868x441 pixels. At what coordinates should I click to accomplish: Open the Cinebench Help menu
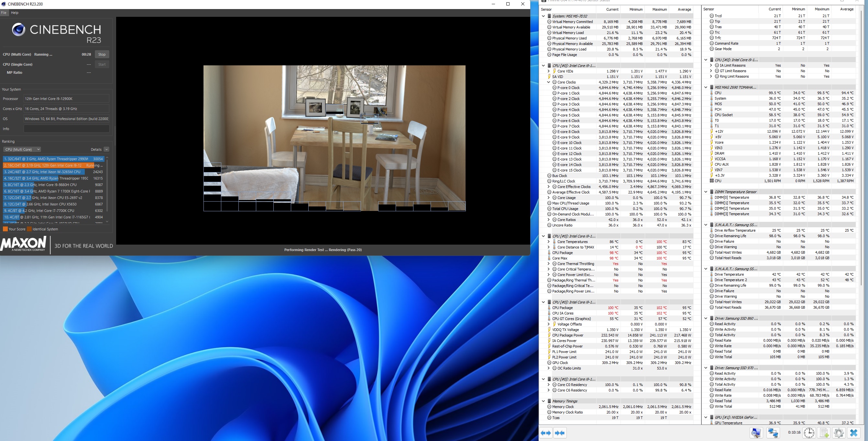(15, 13)
